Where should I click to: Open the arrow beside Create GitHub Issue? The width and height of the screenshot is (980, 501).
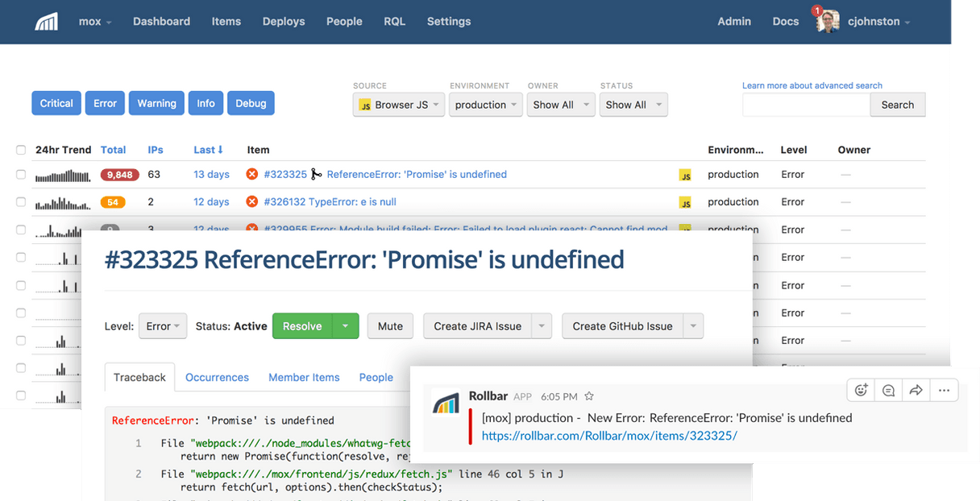point(693,325)
